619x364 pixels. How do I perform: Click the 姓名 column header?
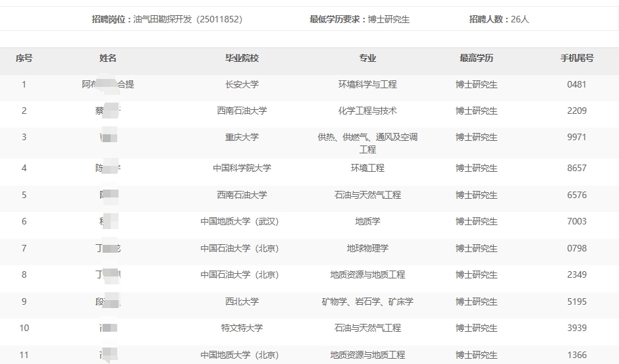pos(108,58)
